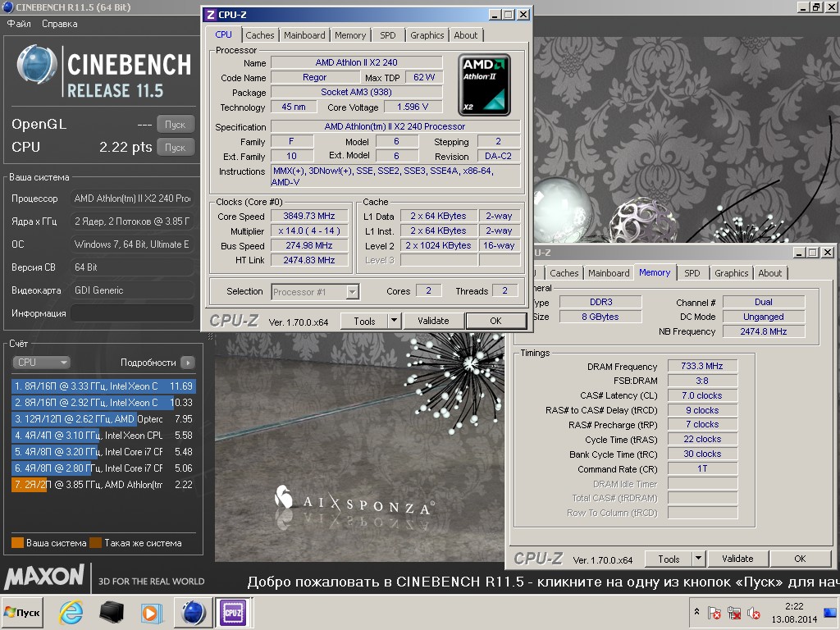Switch to CPU-Z taskbar icon
This screenshot has height=630, width=840.
(233, 612)
